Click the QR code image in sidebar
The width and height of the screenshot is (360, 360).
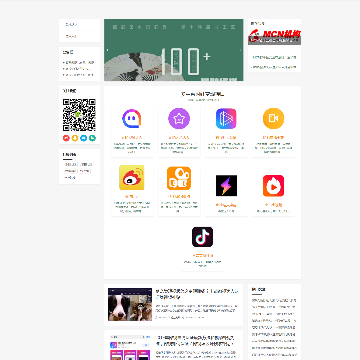tap(79, 115)
